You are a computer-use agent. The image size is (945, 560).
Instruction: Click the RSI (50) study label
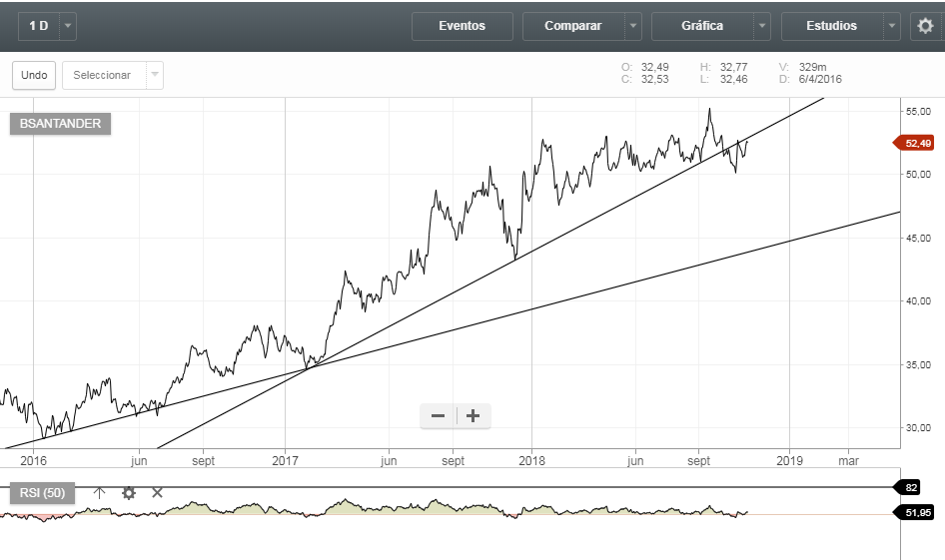[42, 492]
